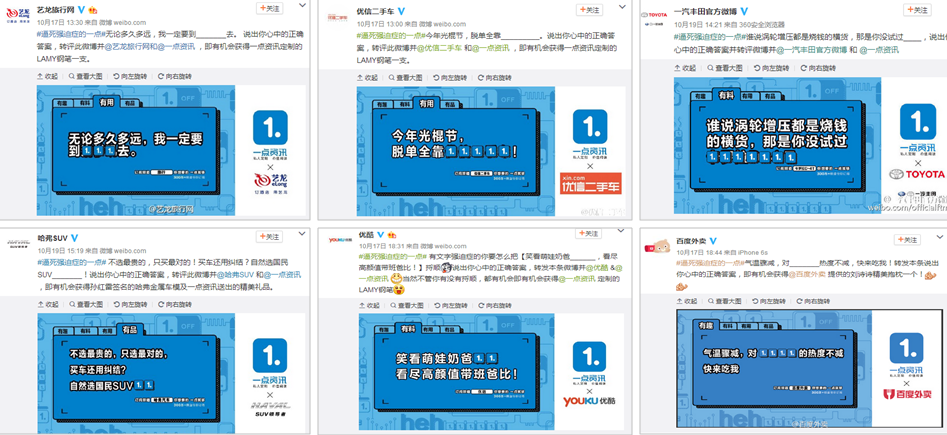Open the Toyota avatar of 一汽丰田官方微博
Image resolution: width=947 pixels, height=435 pixels.
652,18
